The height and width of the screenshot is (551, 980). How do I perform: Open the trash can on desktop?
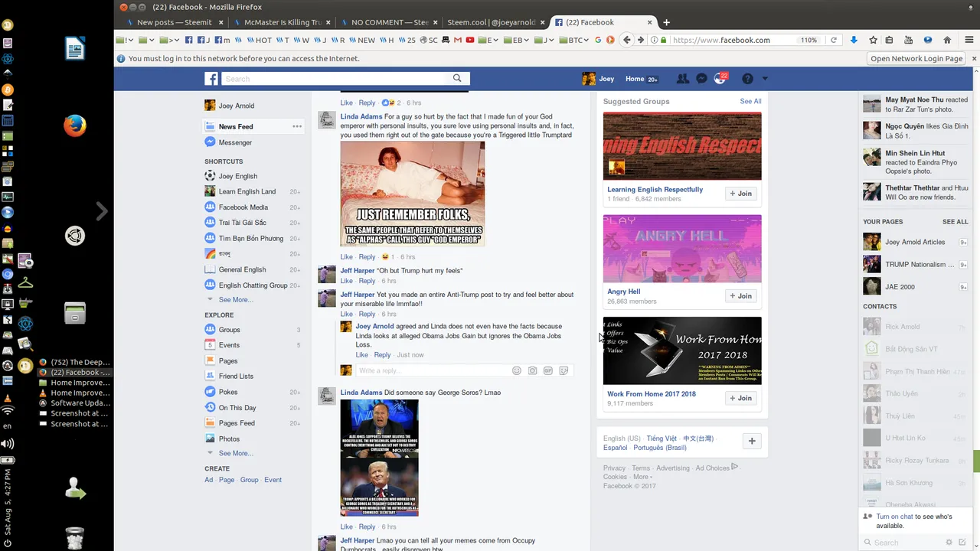pos(75,537)
